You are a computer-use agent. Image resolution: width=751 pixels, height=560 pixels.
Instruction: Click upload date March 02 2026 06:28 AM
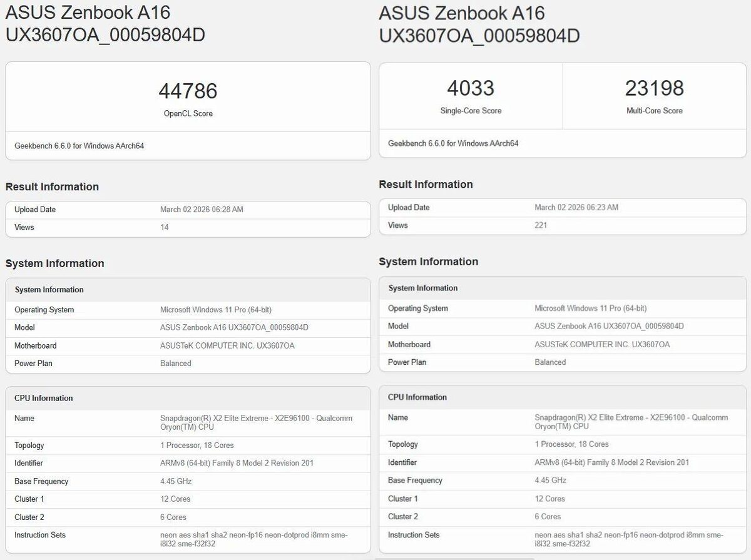(x=202, y=210)
